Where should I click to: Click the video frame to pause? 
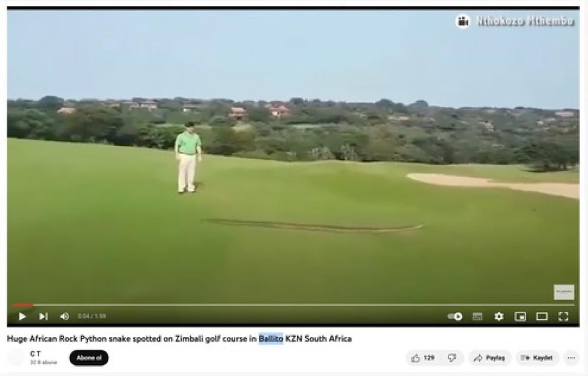pos(293,157)
